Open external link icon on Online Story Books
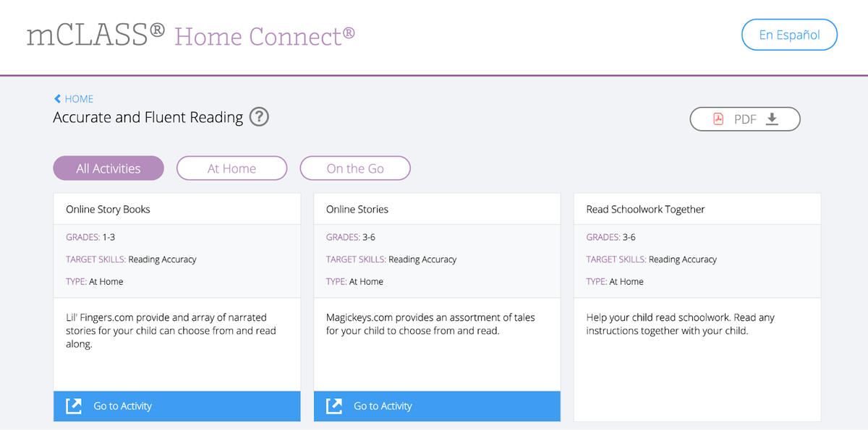The image size is (868, 430). 74,406
